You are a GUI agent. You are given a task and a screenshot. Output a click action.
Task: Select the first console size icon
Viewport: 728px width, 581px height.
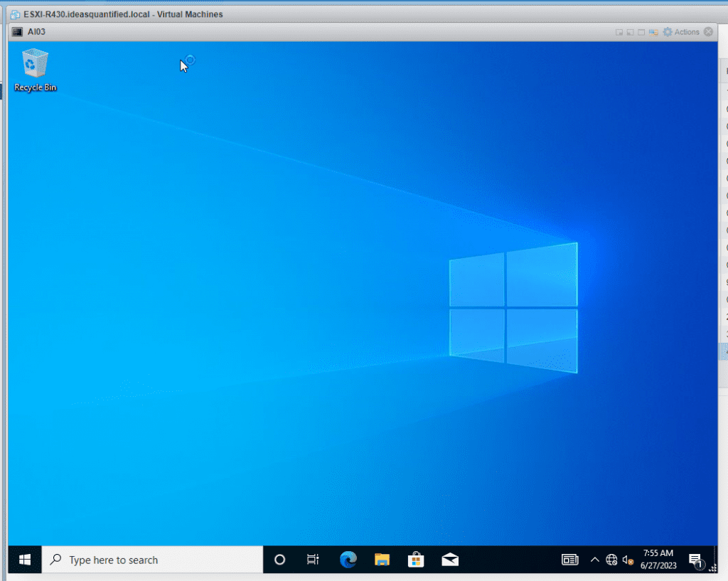(x=619, y=32)
